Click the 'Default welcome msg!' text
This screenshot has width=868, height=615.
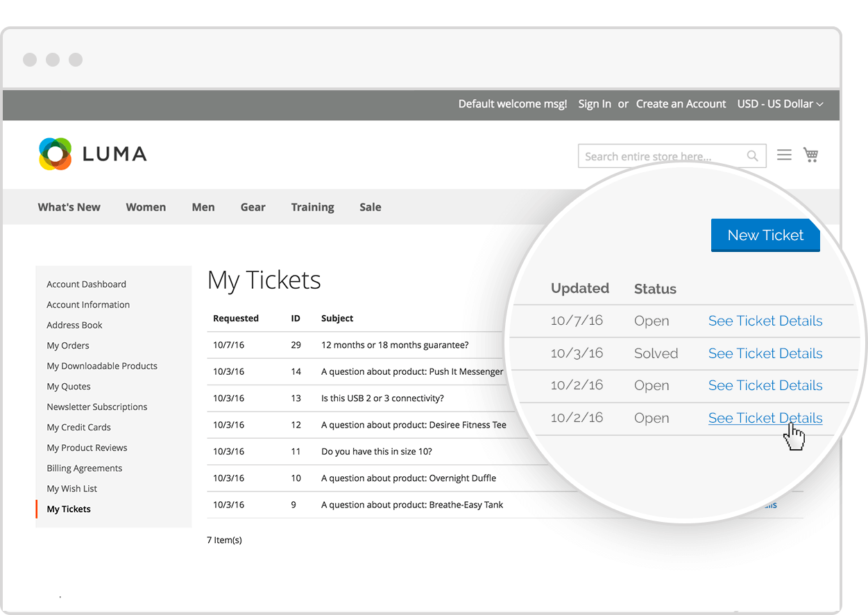click(513, 104)
